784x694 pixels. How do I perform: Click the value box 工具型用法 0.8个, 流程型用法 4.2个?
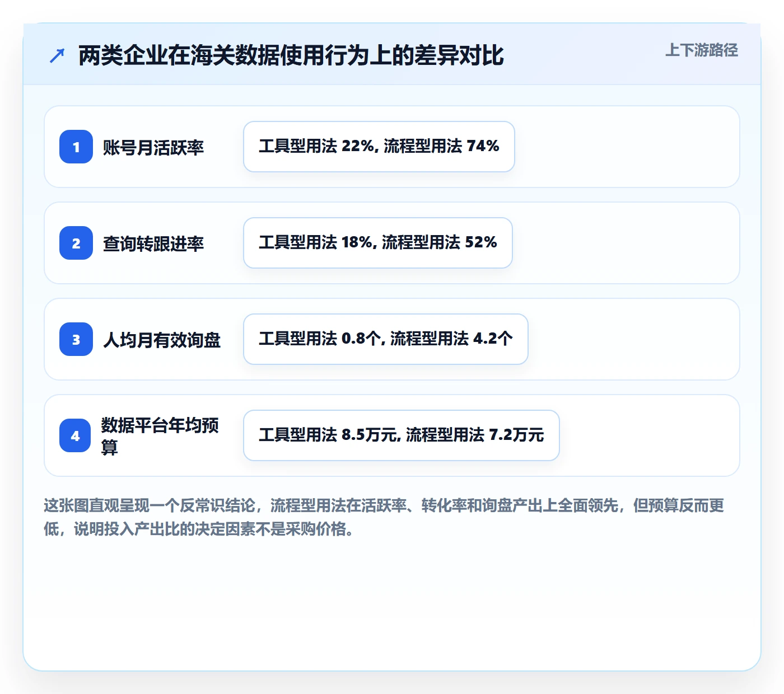(x=386, y=339)
